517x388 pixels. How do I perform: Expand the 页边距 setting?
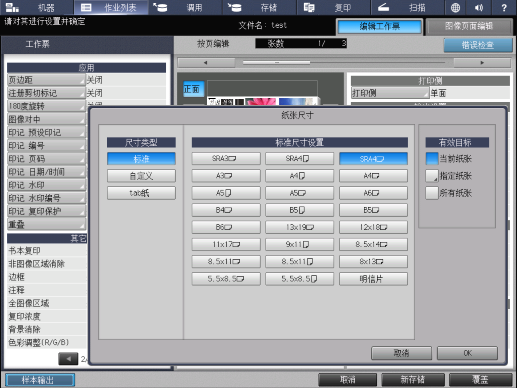[46, 80]
